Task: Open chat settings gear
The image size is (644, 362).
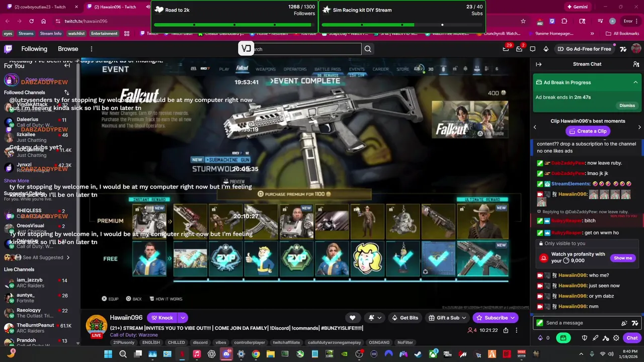Action: [616, 338]
